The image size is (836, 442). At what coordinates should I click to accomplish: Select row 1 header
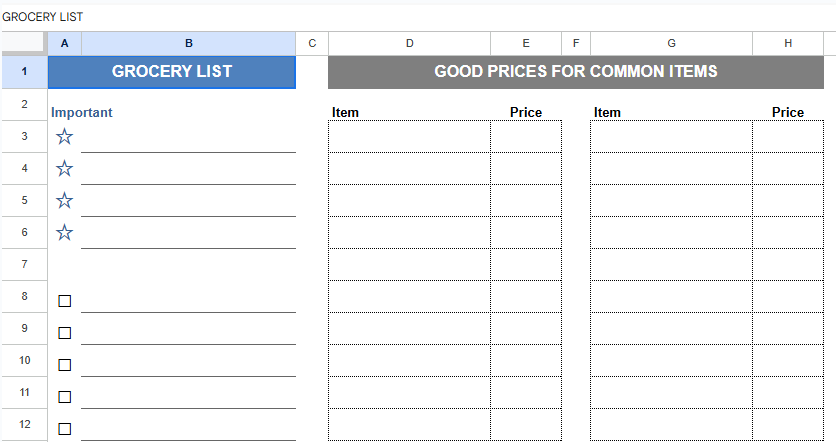tap(24, 72)
